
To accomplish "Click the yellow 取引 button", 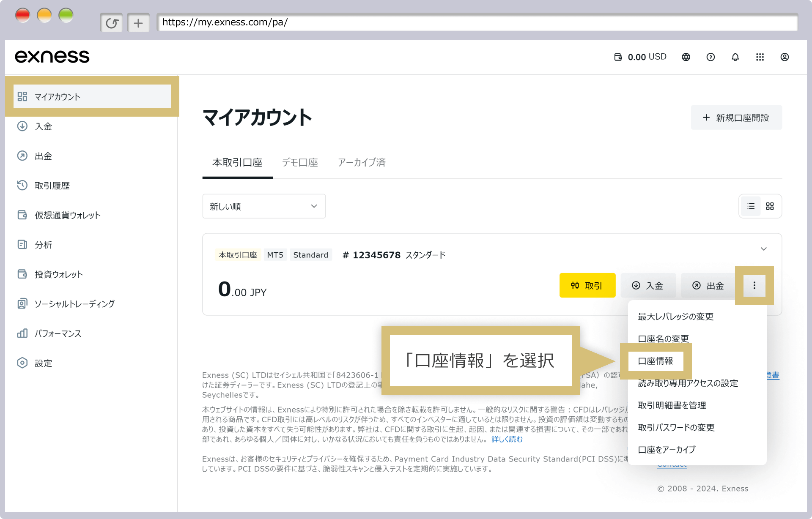I will pyautogui.click(x=587, y=286).
